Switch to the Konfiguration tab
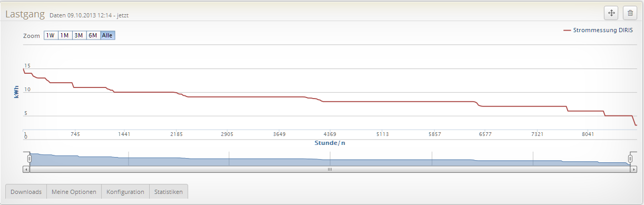 [125, 192]
